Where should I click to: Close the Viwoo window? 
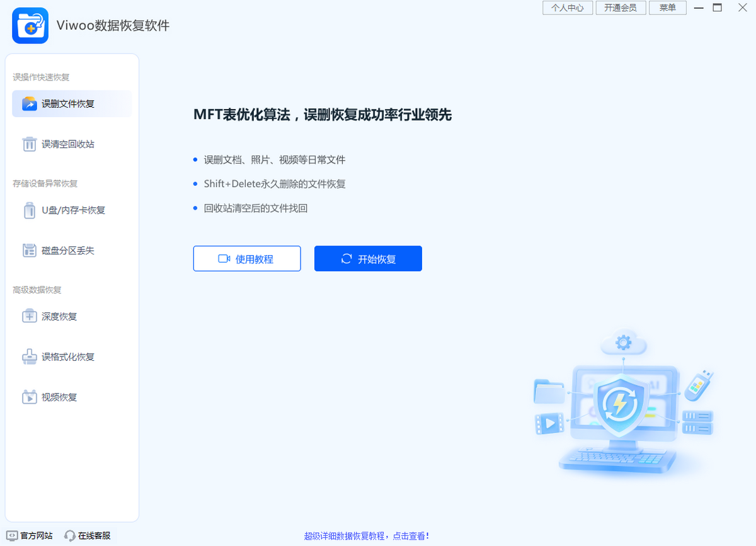coord(742,8)
